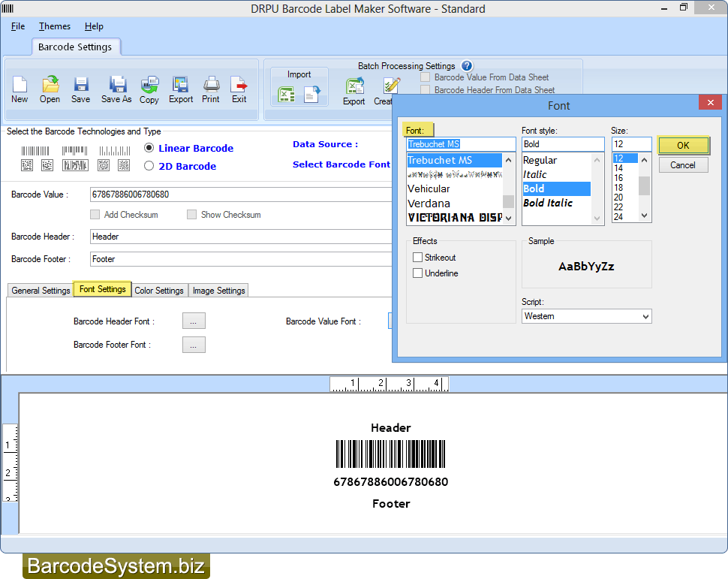728x579 pixels.
Task: Open the Themes menu
Action: pos(55,26)
